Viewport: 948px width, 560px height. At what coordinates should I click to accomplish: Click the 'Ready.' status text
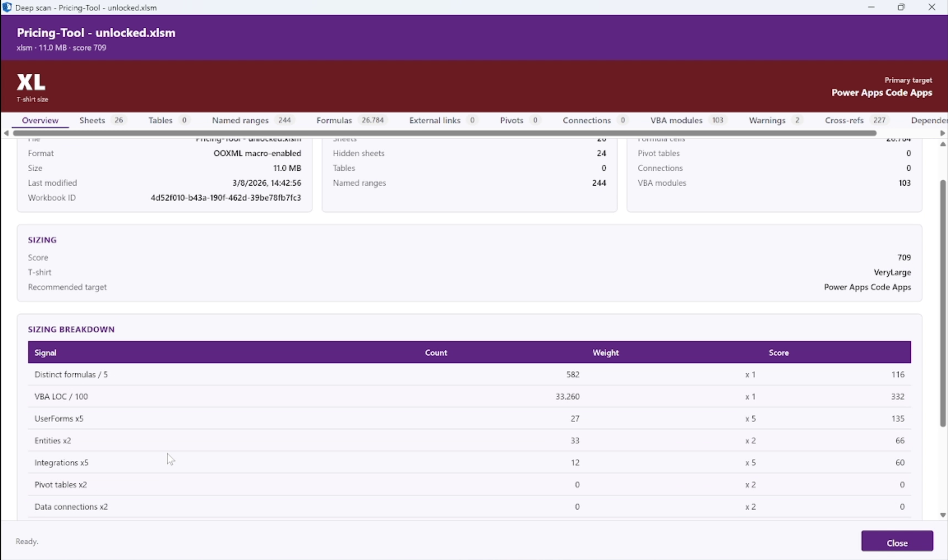pyautogui.click(x=27, y=541)
